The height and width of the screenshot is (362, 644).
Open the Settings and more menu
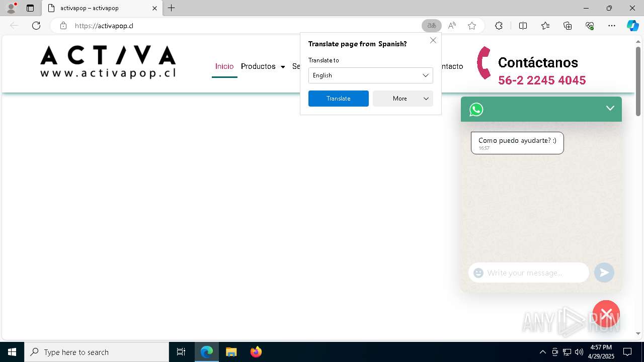pos(612,26)
